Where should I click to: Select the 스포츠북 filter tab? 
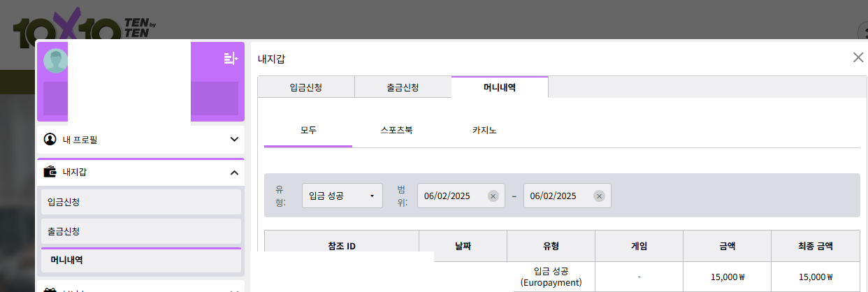point(396,131)
